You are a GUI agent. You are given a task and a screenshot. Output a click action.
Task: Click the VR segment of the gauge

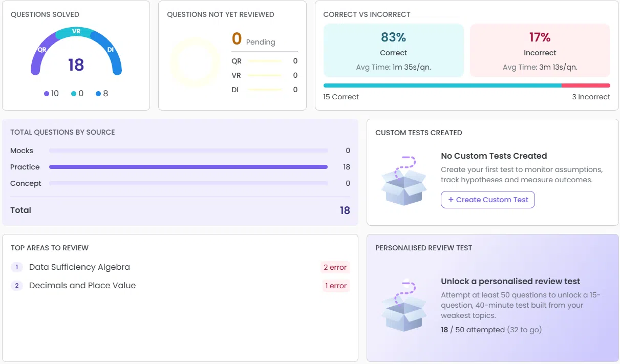76,32
